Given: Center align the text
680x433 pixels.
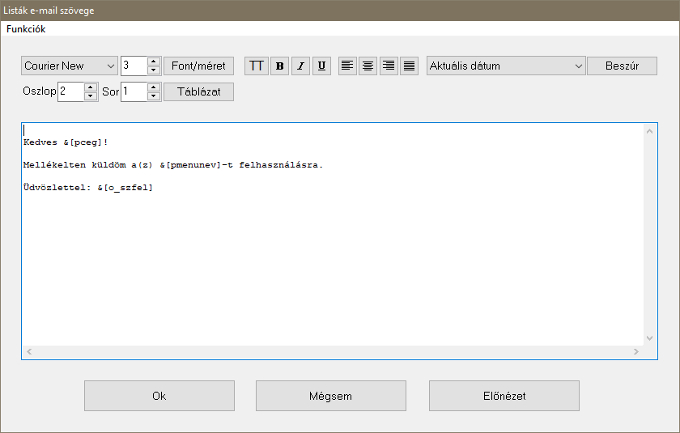Looking at the screenshot, I should (x=368, y=66).
